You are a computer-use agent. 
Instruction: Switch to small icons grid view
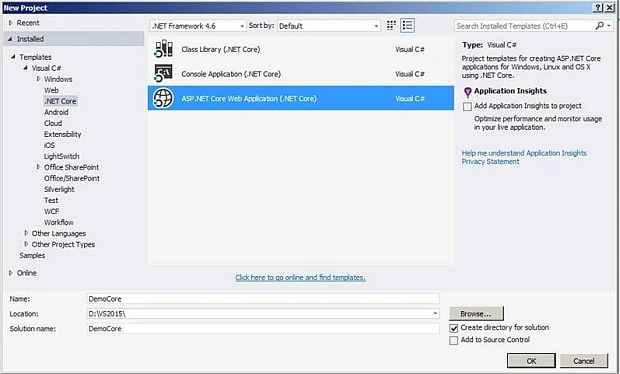pyautogui.click(x=391, y=26)
